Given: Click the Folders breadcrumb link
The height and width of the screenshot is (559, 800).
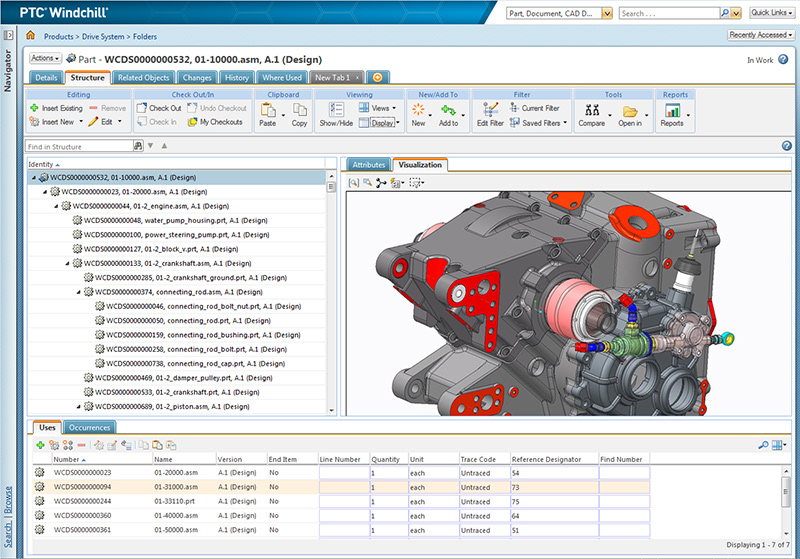Looking at the screenshot, I should (x=145, y=37).
